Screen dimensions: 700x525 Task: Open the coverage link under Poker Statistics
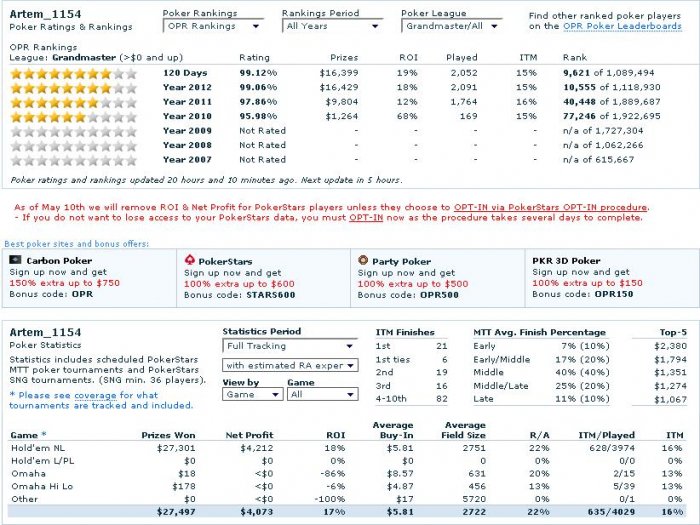[x=95, y=396]
